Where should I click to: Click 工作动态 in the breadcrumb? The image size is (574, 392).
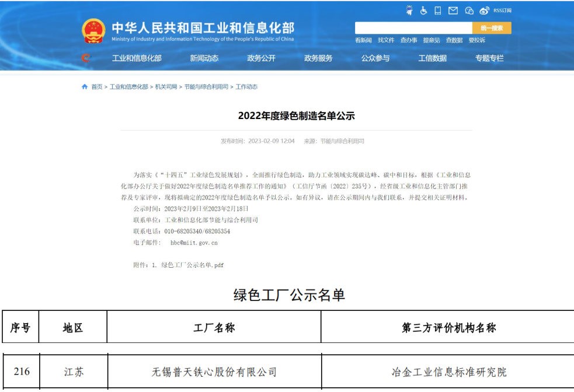click(x=246, y=87)
